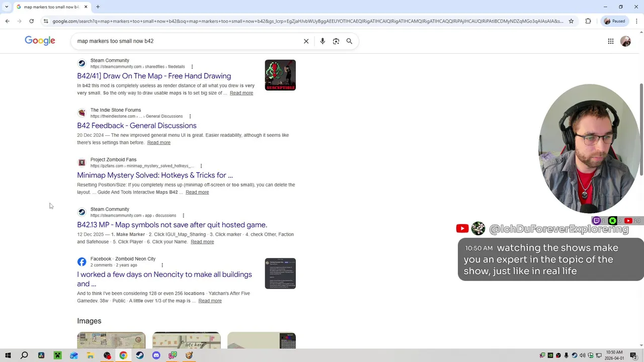Screen dimensions: 644x362
Task: Click the Paused profile button
Action: (615, 21)
